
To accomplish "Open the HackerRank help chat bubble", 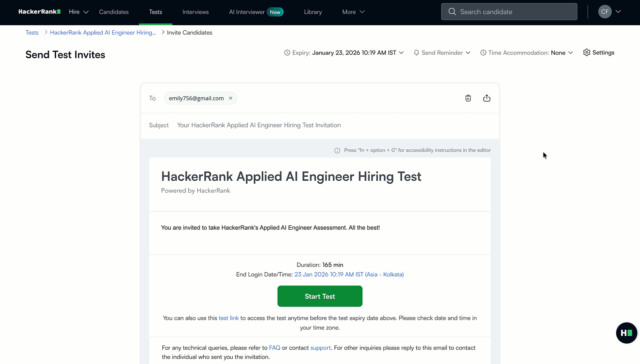I will tap(626, 333).
